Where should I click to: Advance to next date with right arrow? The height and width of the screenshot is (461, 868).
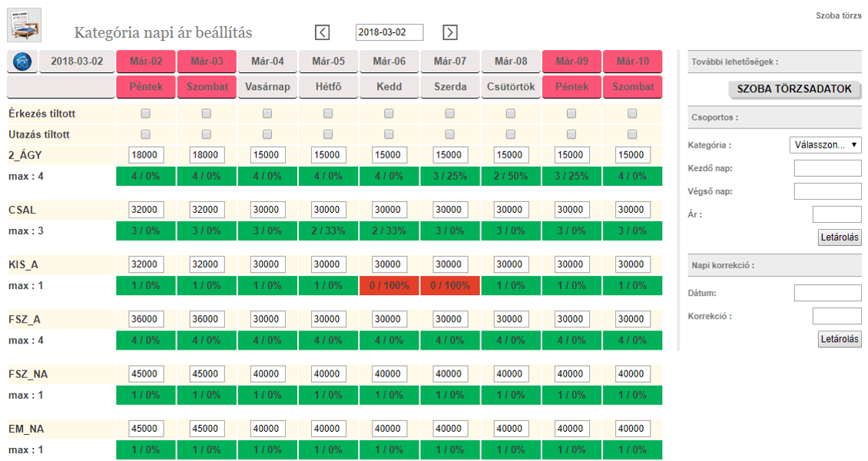tap(450, 32)
